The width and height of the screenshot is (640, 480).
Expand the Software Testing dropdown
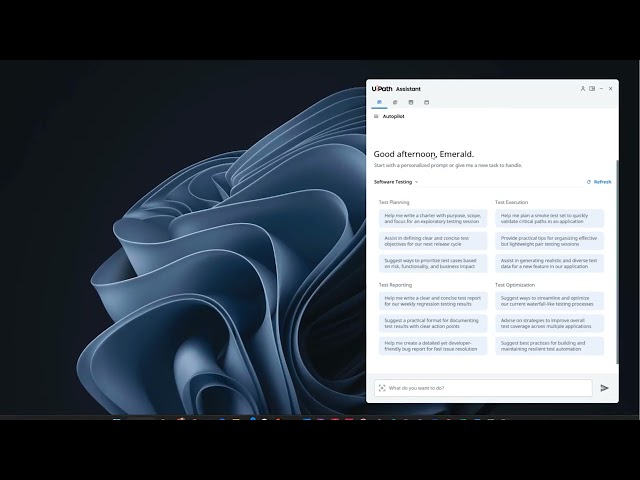coord(396,182)
